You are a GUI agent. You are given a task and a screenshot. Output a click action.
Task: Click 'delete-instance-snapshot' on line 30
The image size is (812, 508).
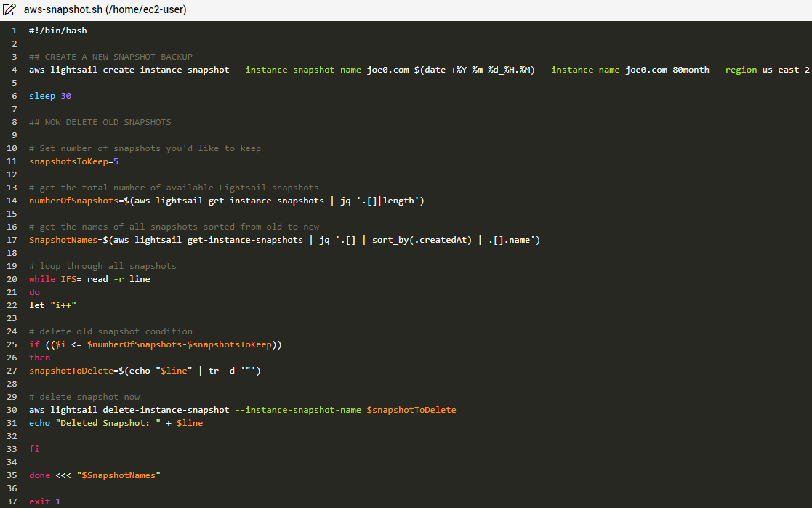point(166,410)
